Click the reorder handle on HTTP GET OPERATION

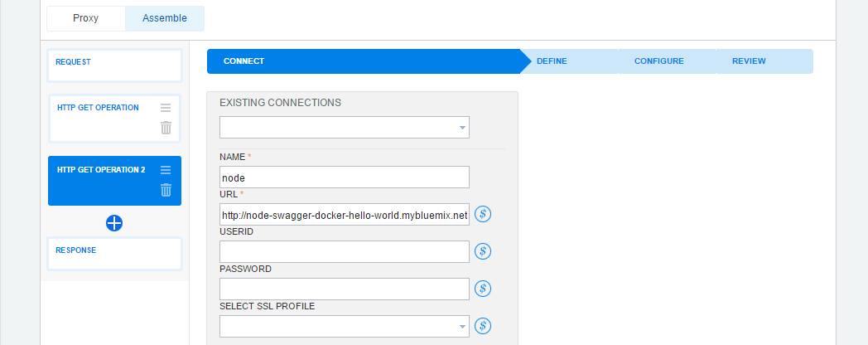[166, 108]
